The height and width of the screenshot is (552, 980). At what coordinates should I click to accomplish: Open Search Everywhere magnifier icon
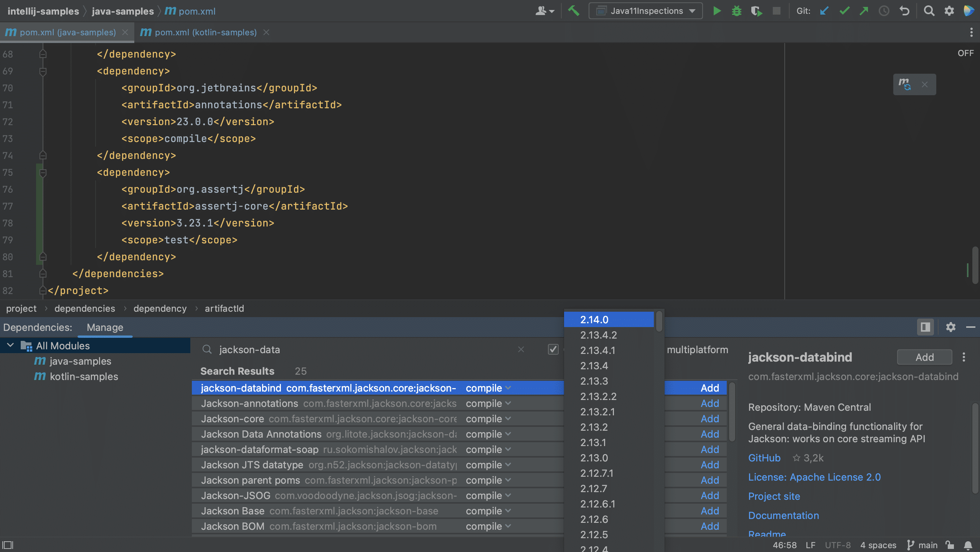pos(929,11)
